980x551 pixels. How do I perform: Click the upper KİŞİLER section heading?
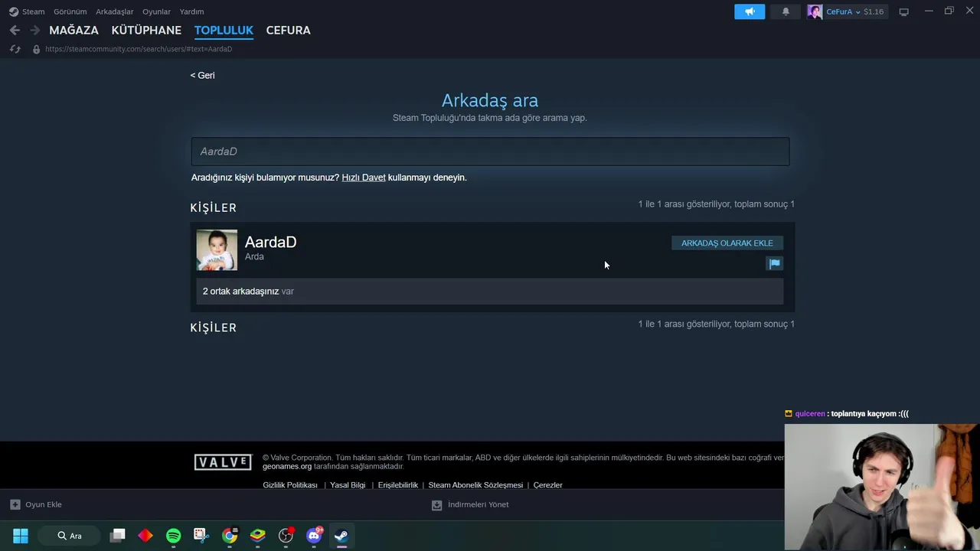tap(214, 207)
